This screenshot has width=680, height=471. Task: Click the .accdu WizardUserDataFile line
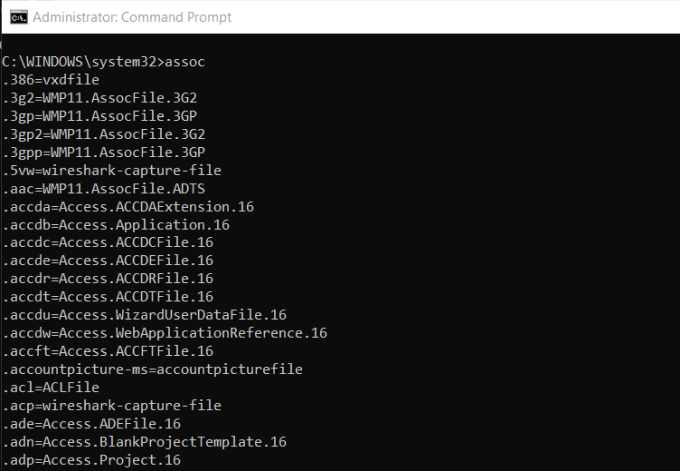[144, 314]
